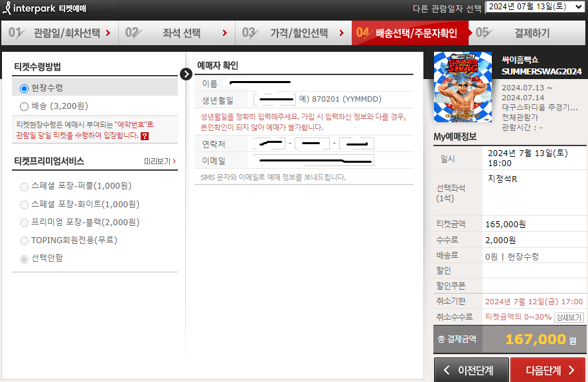Image resolution: width=588 pixels, height=382 pixels.
Task: Click the venue text 대구스타디움 주경기...
Action: 540,108
